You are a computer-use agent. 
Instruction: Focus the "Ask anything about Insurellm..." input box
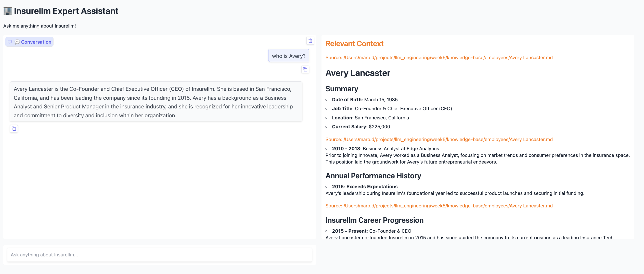159,255
